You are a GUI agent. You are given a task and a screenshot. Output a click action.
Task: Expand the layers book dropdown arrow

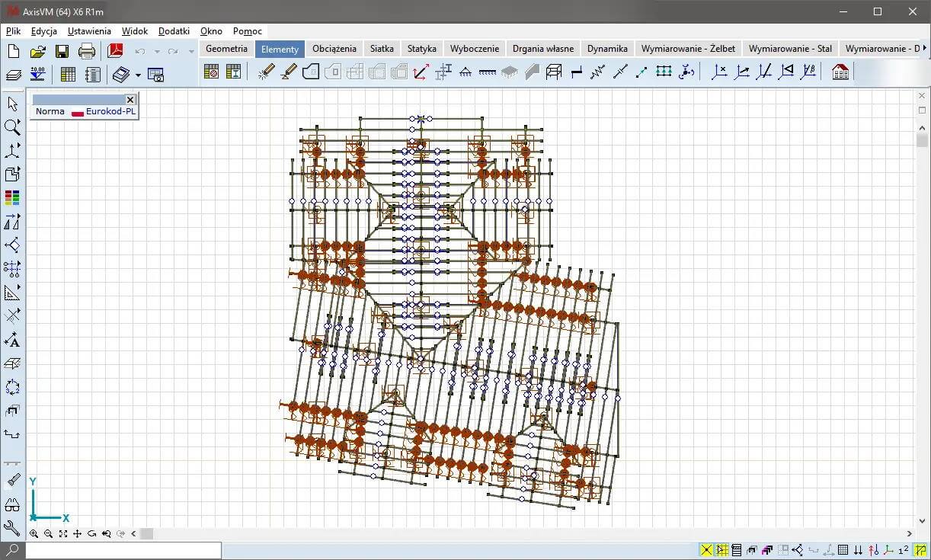tap(138, 75)
